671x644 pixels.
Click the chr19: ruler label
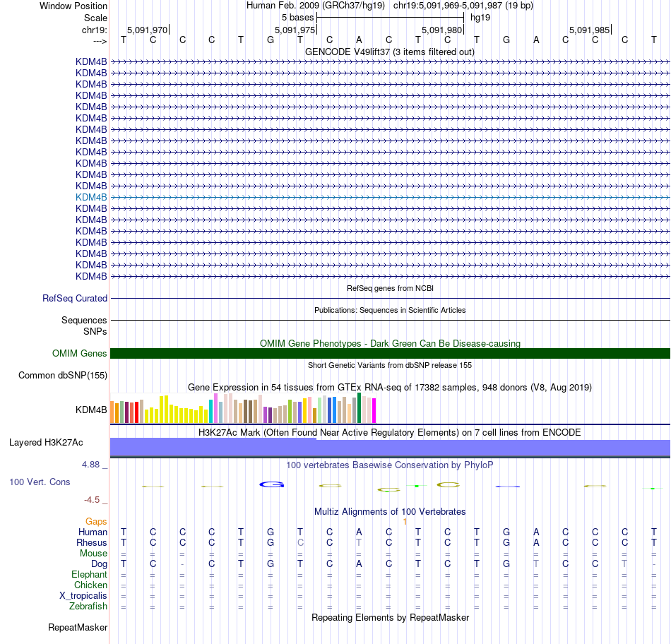coord(95,30)
